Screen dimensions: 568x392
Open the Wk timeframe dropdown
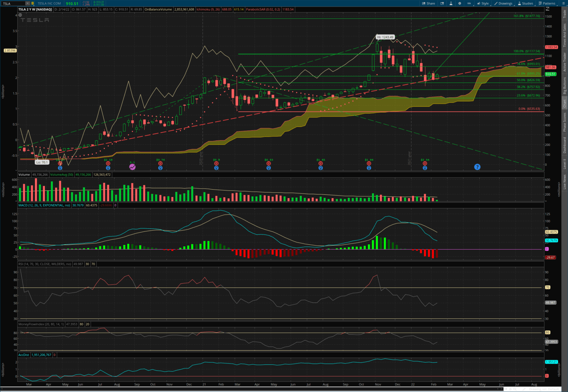(469, 4)
